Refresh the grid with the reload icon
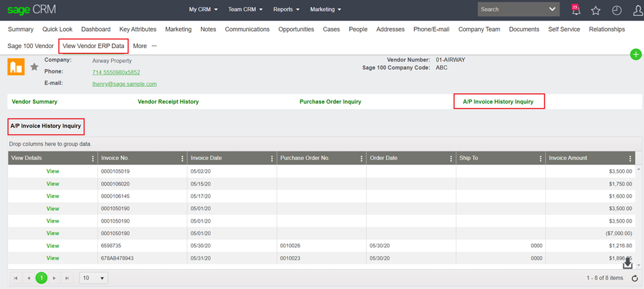This screenshot has height=289, width=644. coord(634,279)
